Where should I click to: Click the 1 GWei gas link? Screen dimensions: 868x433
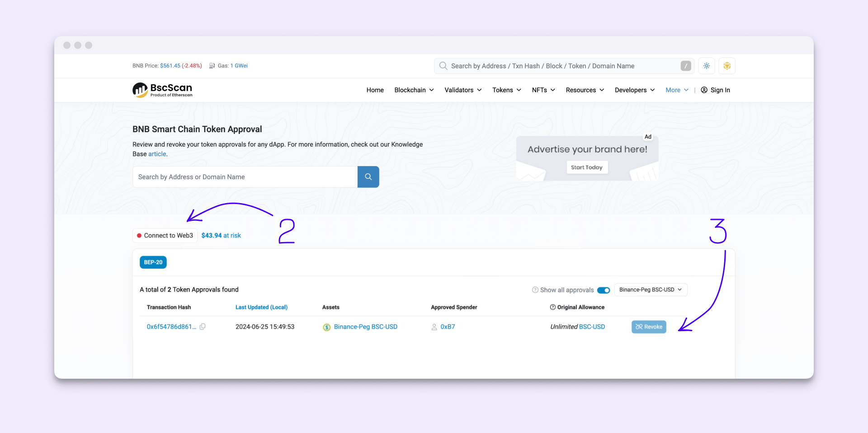coord(239,66)
